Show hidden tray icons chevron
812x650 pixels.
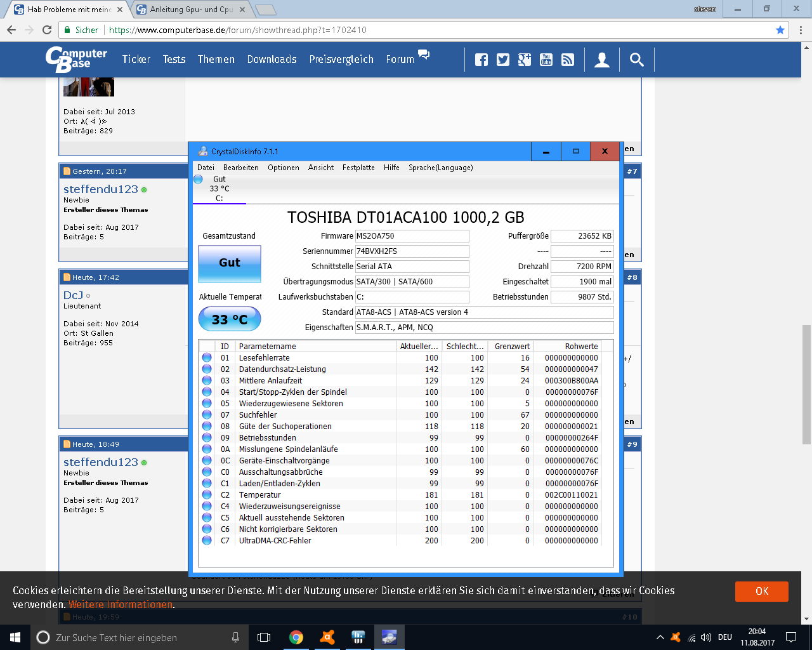tap(660, 637)
